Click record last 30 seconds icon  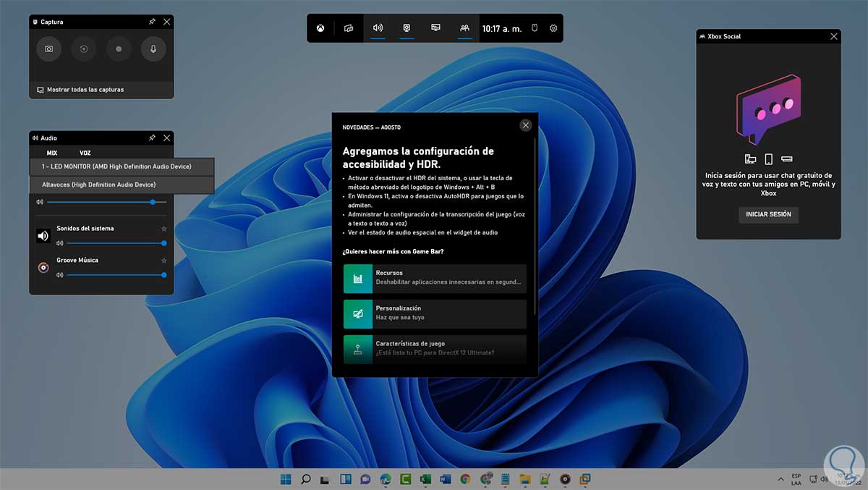point(84,49)
